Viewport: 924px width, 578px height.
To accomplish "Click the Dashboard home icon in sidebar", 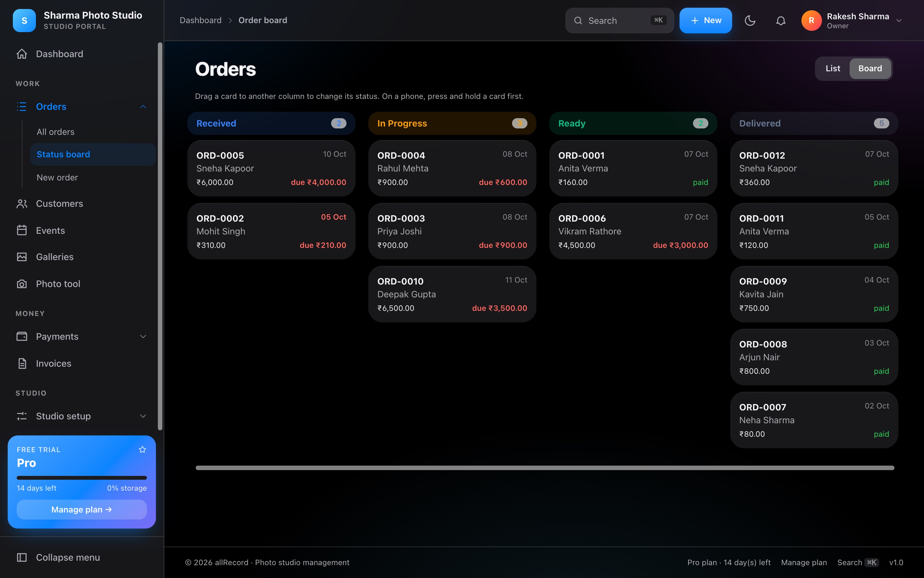I will 22,54.
